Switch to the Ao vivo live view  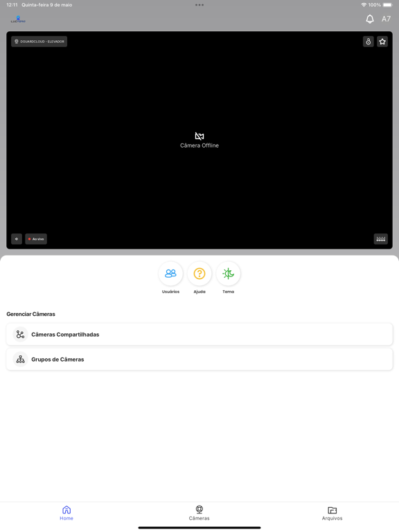click(36, 239)
